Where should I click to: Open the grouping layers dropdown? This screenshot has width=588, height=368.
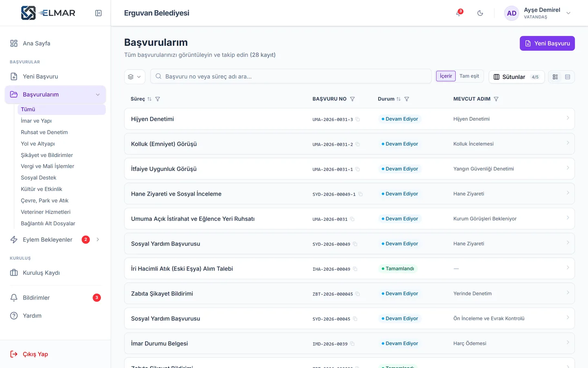click(135, 76)
